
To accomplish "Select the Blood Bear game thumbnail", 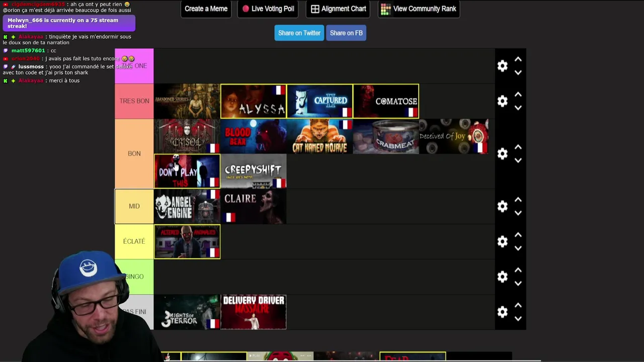I will (254, 136).
